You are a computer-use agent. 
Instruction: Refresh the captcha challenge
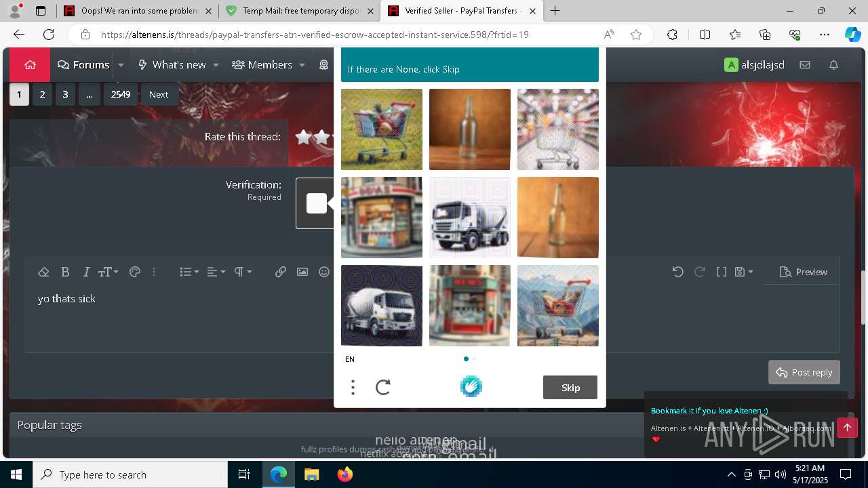tap(383, 388)
